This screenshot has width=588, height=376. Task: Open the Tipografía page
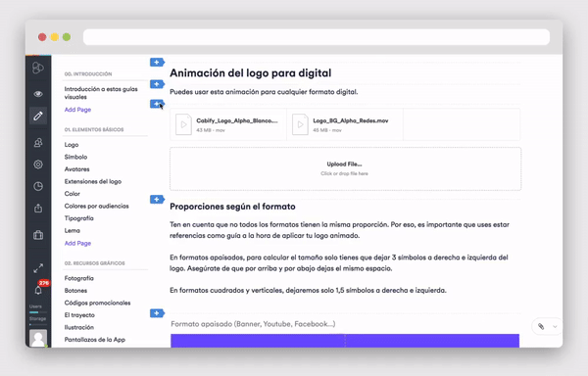click(78, 218)
